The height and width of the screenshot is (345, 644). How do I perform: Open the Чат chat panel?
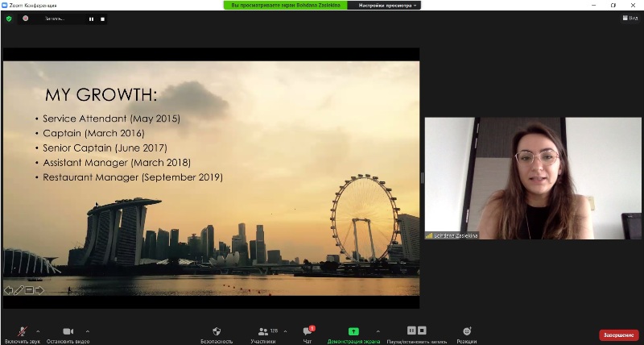308,335
